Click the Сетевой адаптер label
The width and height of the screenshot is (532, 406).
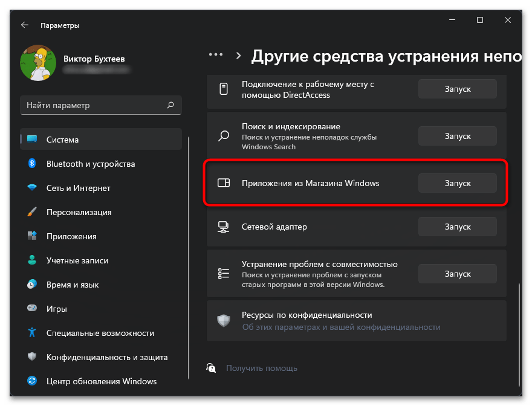pyautogui.click(x=274, y=227)
